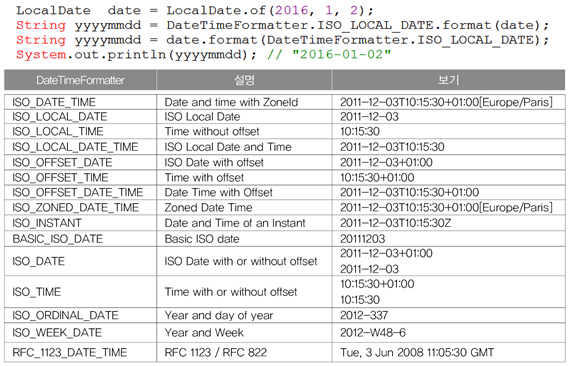
Task: Click example '2012-337'
Action: click(364, 315)
